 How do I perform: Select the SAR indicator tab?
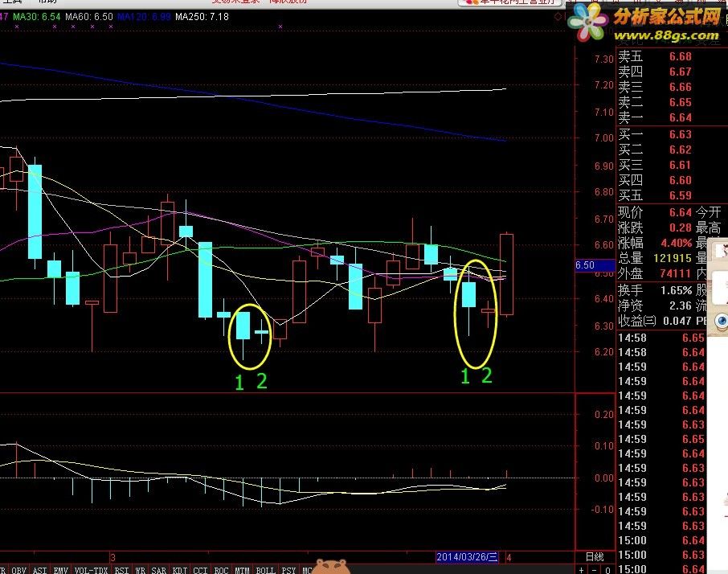[x=158, y=569]
